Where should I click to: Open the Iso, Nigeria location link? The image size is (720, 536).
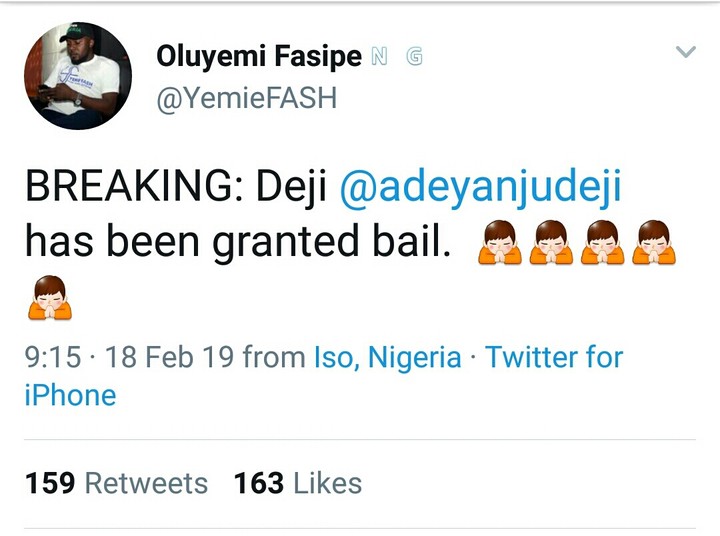point(387,357)
